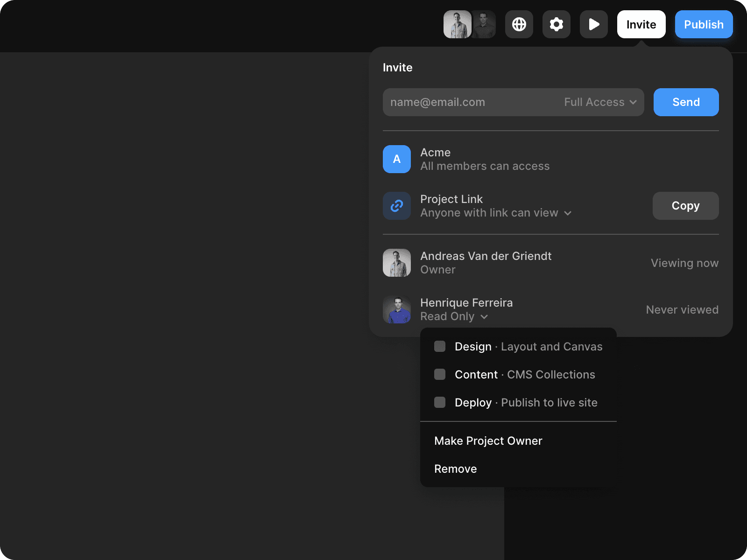Click the globe icon in top toolbar
Viewport: 747px width, 560px height.
tap(519, 24)
